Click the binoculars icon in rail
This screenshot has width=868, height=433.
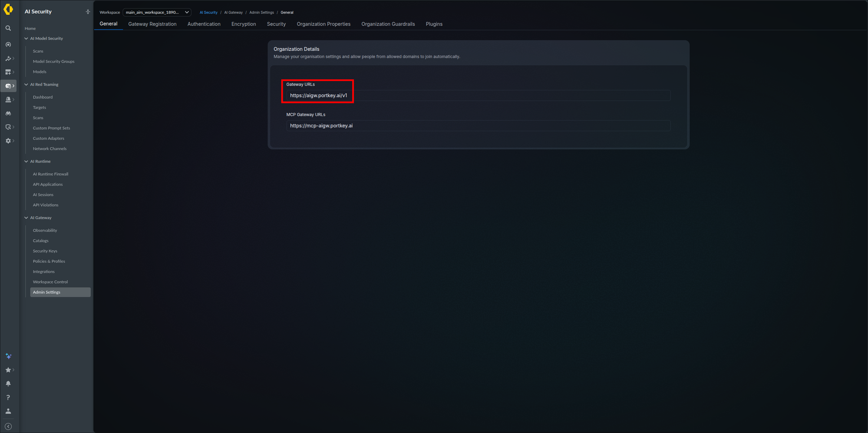tap(8, 113)
